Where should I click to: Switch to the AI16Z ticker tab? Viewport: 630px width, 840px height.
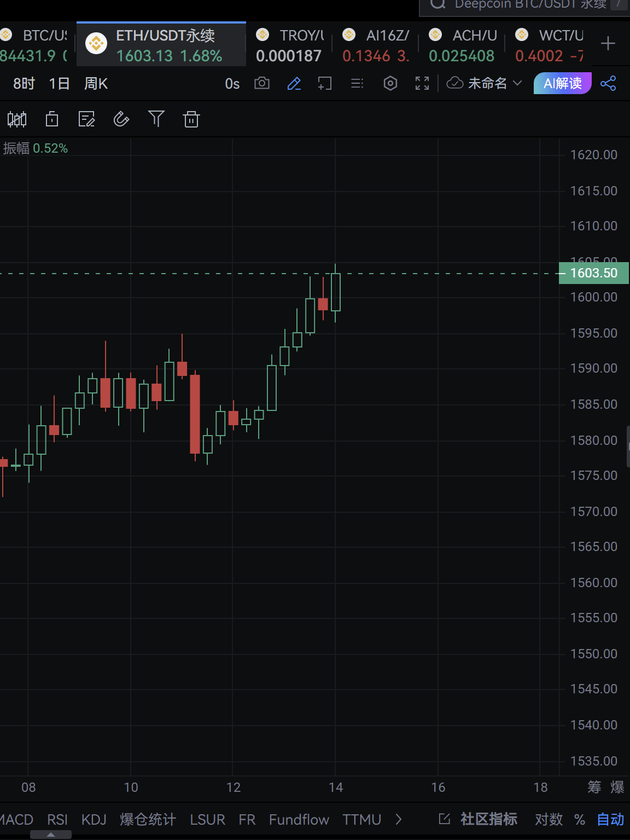[x=376, y=45]
